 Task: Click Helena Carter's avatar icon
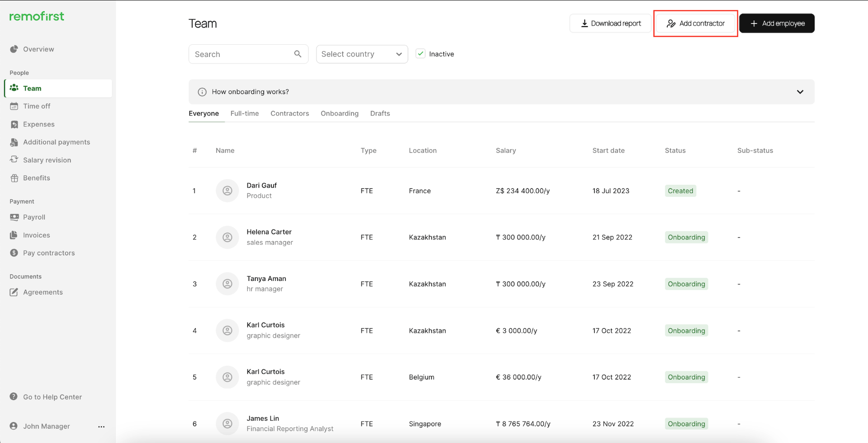click(x=227, y=237)
